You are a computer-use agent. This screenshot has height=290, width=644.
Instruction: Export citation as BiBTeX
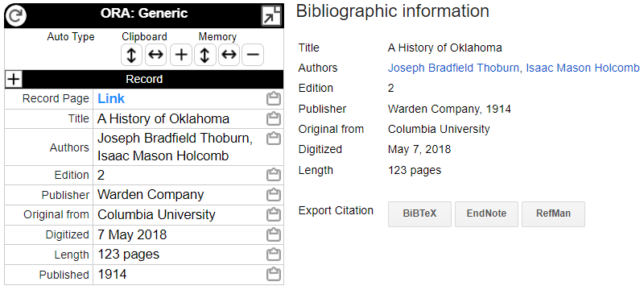click(419, 214)
